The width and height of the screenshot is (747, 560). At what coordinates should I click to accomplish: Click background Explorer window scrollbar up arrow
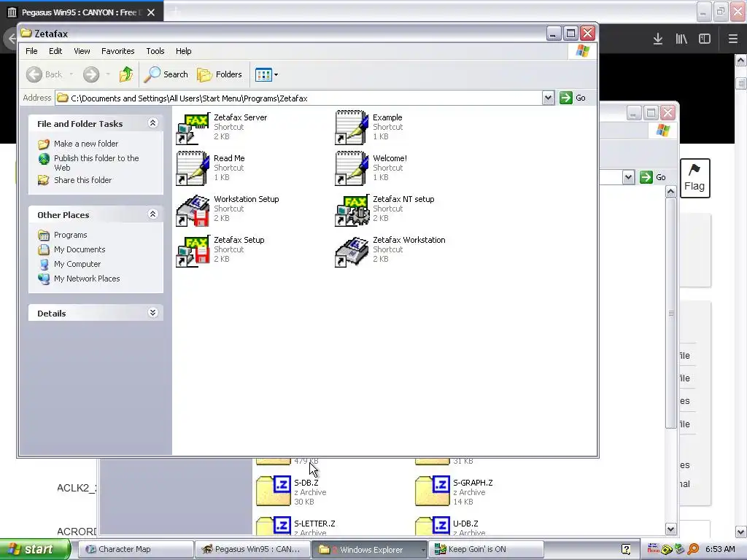tap(671, 192)
